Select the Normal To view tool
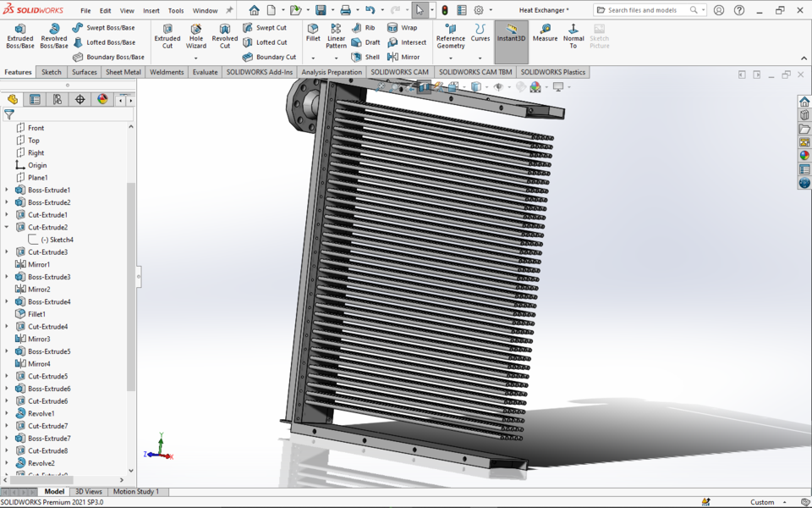Image resolution: width=812 pixels, height=508 pixels. coord(573,34)
